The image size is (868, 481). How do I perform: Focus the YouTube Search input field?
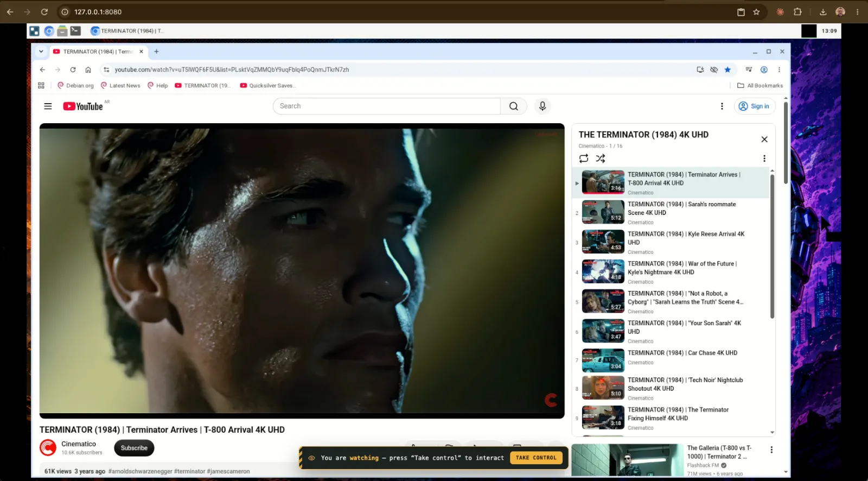(x=387, y=106)
